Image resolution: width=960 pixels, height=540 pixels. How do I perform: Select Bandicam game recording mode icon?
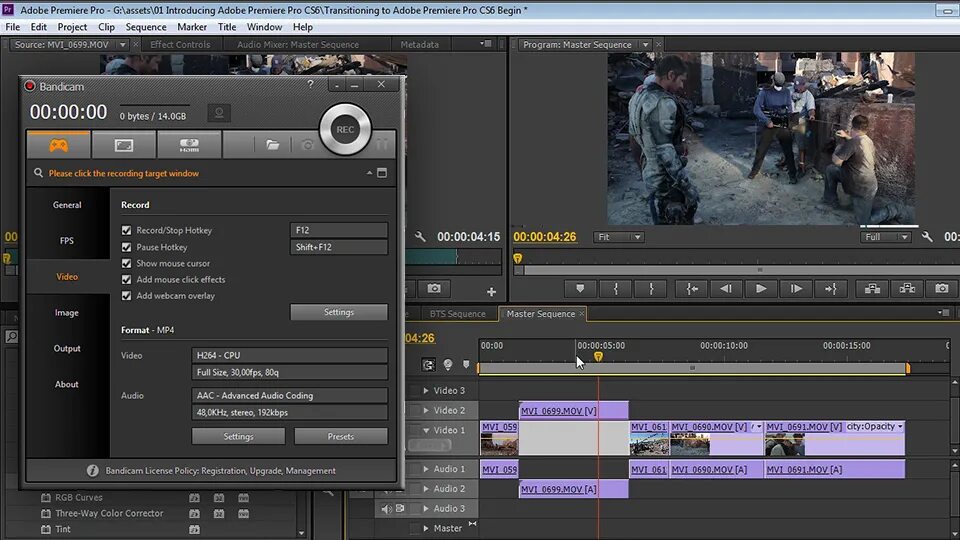tap(59, 145)
